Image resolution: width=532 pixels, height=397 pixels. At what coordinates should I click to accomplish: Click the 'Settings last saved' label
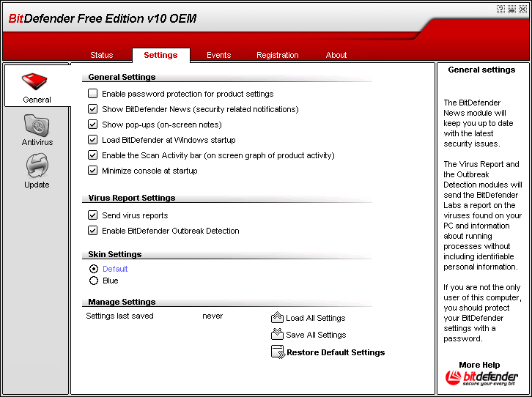tap(119, 316)
